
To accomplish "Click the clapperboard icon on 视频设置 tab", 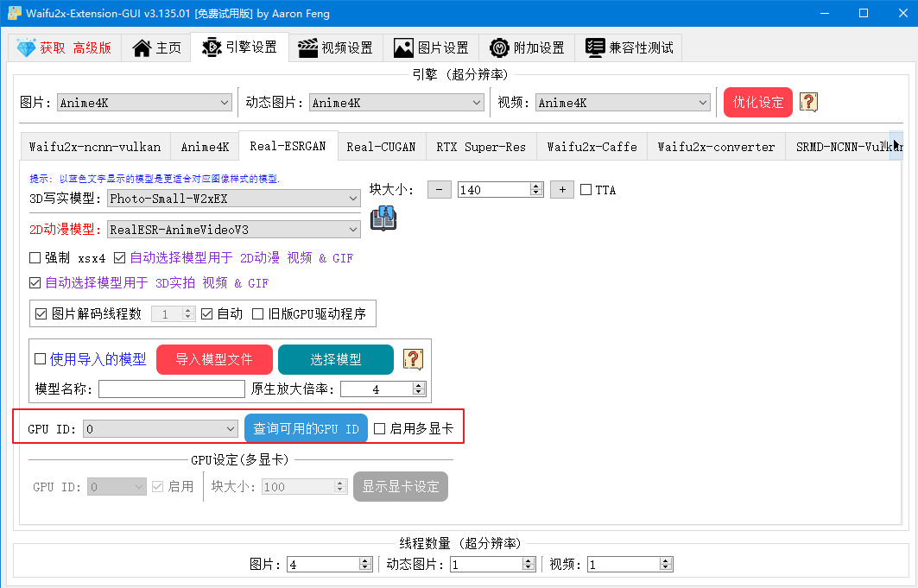I will pos(307,48).
